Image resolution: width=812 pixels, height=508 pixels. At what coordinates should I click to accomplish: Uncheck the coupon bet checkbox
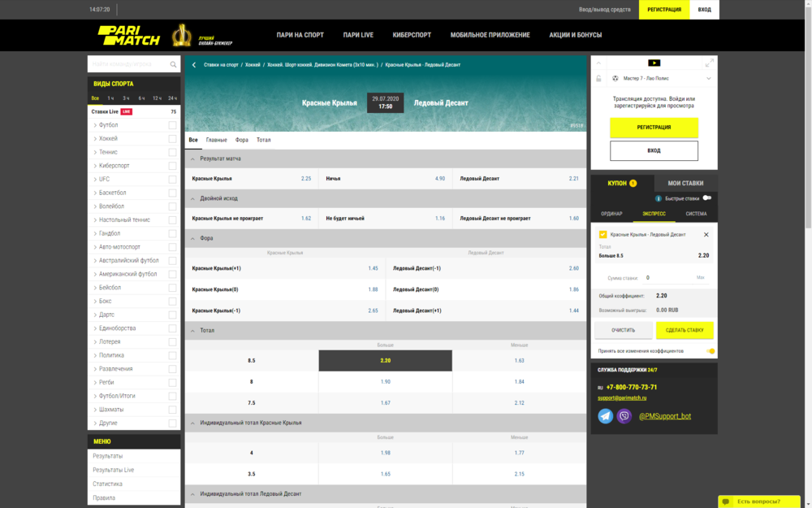[603, 234]
